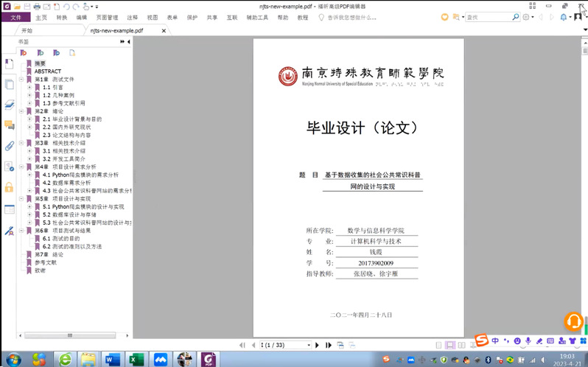The image size is (588, 367).
Task: Open the page number dropdown in navigation bar
Action: 308,345
